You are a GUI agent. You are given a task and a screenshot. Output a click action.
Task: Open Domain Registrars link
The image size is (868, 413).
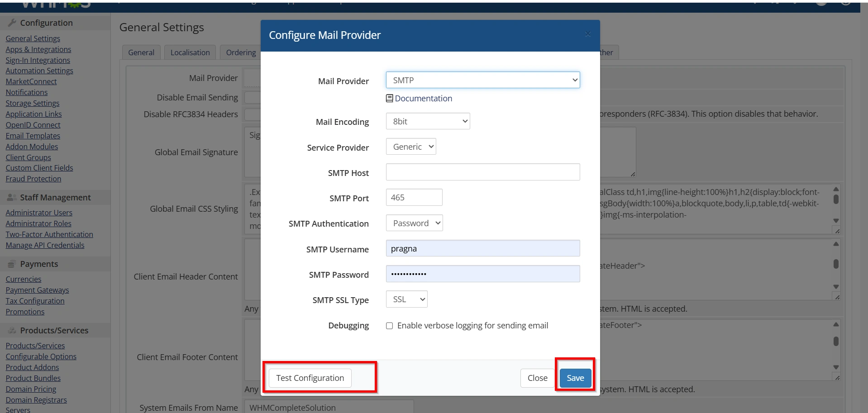36,400
